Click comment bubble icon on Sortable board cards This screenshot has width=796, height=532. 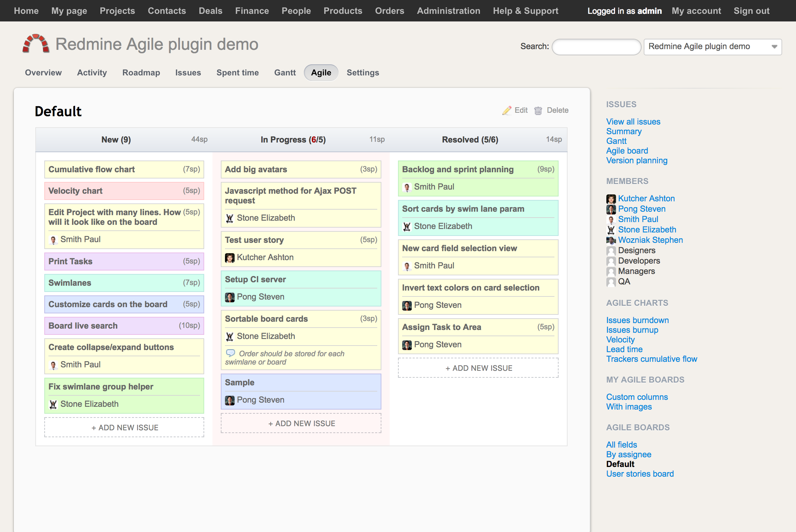coord(230,353)
